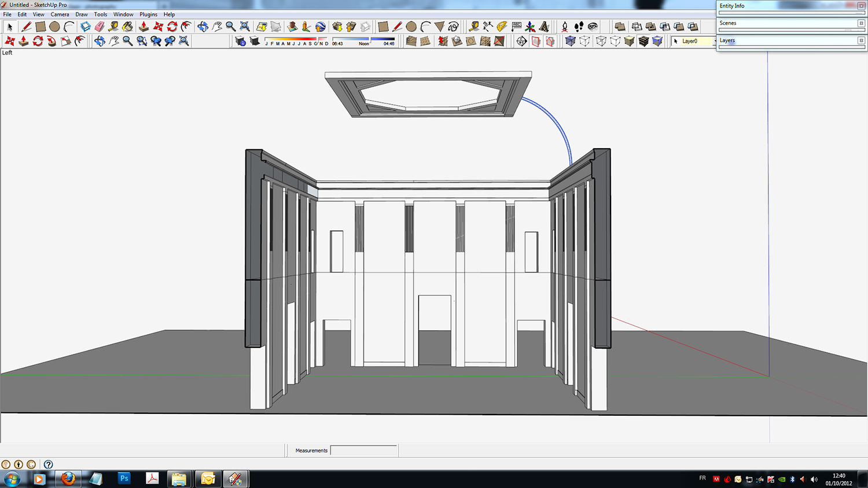868x488 pixels.
Task: Select the Look Around eye tool
Action: [x=593, y=27]
